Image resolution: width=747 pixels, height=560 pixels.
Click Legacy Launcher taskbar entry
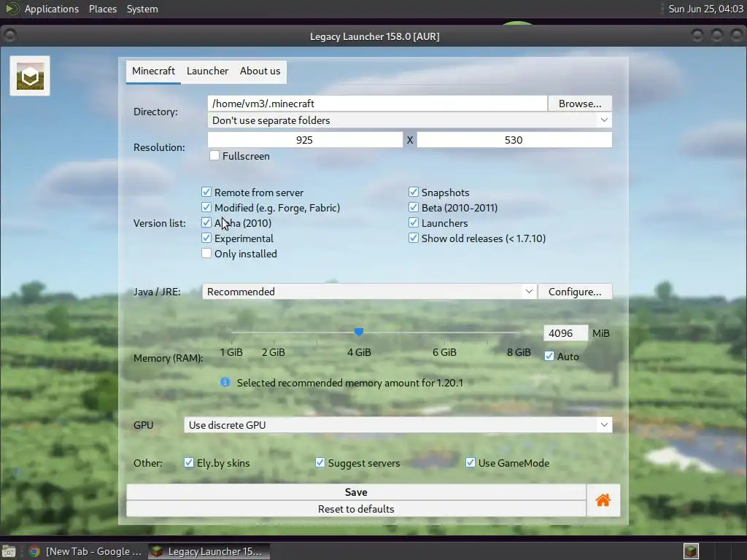(x=209, y=551)
